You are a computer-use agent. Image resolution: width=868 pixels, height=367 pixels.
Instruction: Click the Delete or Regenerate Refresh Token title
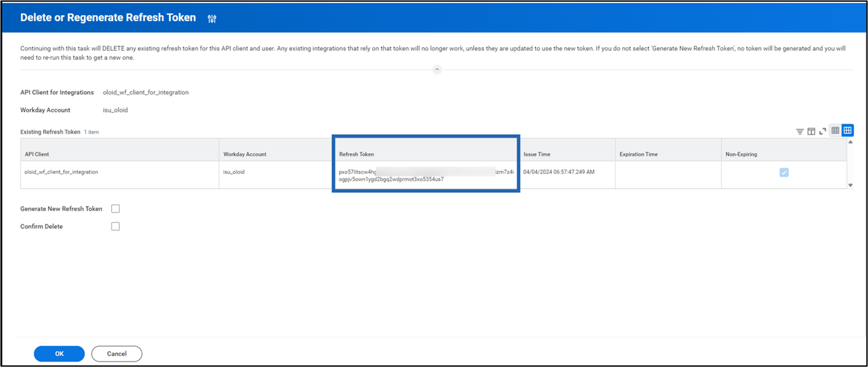click(108, 18)
